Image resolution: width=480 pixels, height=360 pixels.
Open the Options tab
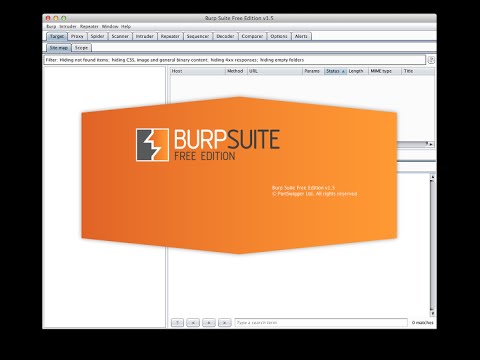pyautogui.click(x=279, y=36)
